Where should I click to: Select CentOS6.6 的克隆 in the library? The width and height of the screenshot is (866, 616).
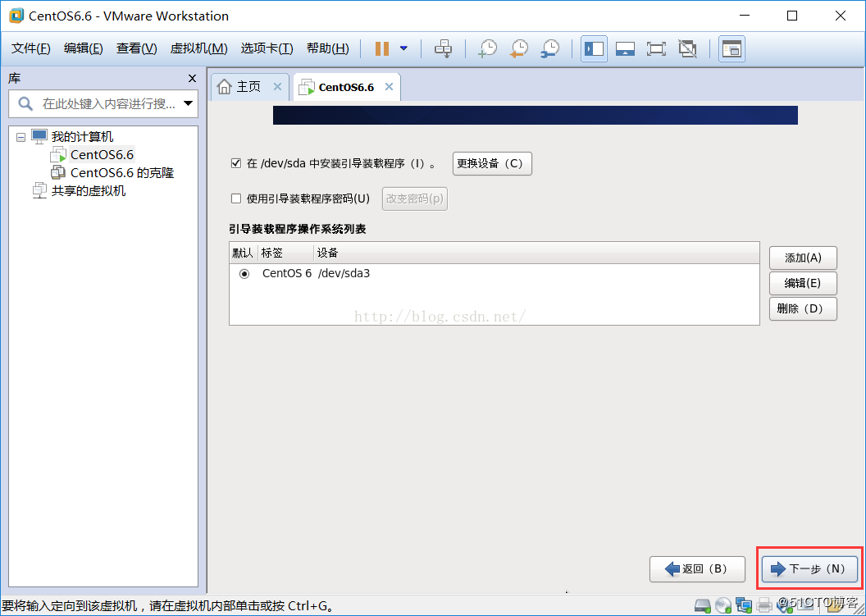122,173
